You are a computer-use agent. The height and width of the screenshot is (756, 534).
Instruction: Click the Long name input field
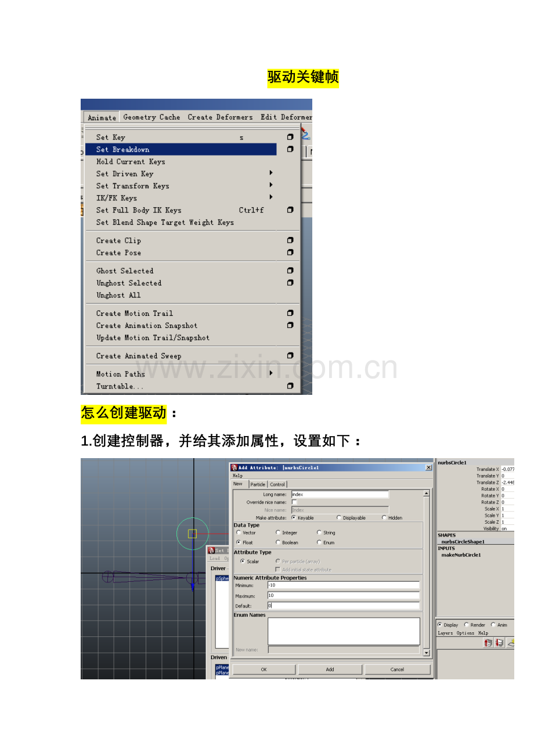[x=340, y=494]
